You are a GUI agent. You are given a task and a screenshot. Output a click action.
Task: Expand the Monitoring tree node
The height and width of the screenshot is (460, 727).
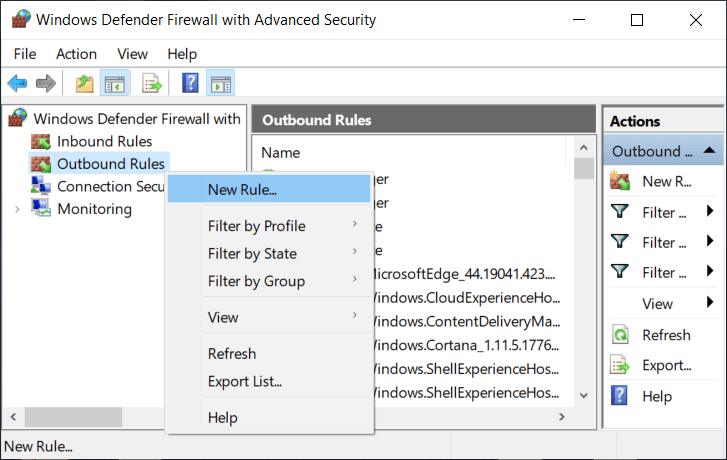coord(17,209)
